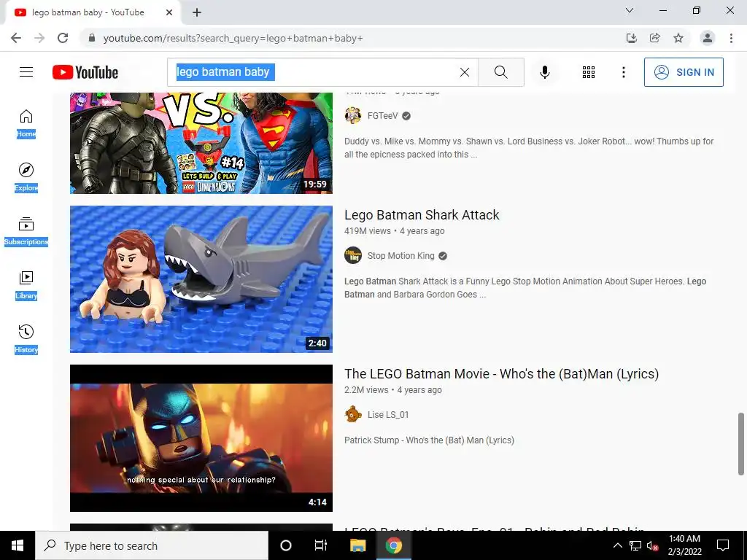Visit the FGTeeV channel name
747x560 pixels.
pyautogui.click(x=382, y=116)
